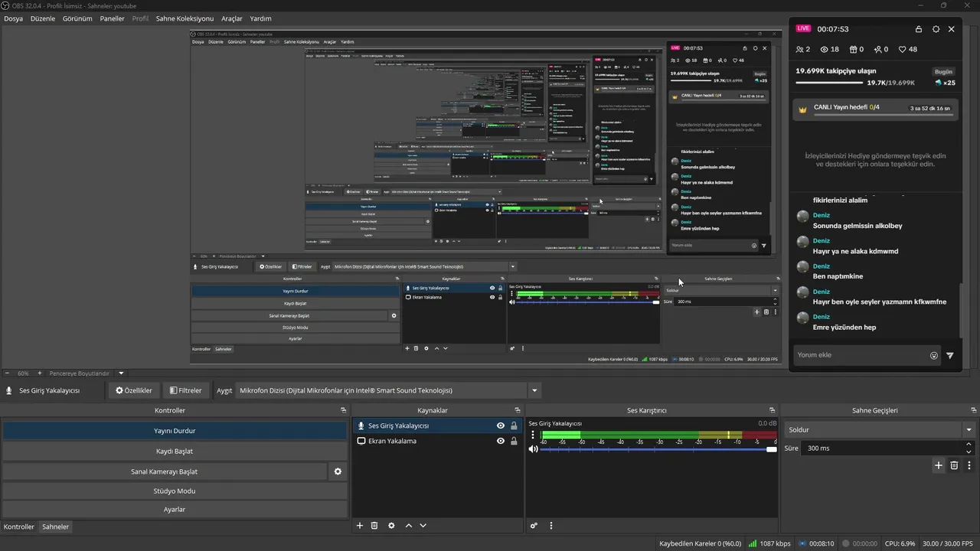This screenshot has height=551, width=980.
Task: Open virtual camera settings gear
Action: [x=338, y=471]
